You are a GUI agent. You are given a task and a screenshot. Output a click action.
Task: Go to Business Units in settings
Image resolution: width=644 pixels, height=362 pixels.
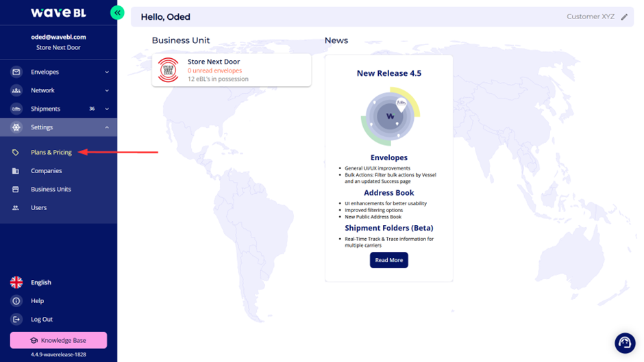[51, 190]
